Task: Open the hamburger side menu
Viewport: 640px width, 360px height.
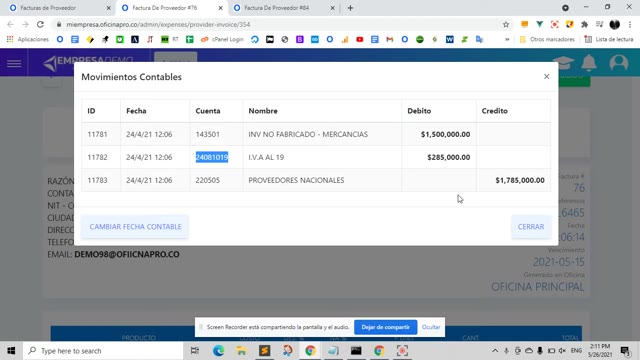Action: 14,63
